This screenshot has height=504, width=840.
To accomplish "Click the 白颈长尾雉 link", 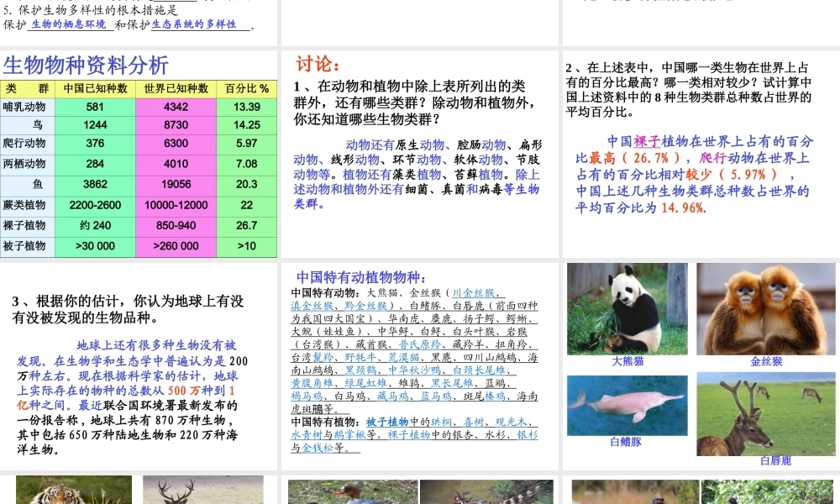I will pos(479,370).
